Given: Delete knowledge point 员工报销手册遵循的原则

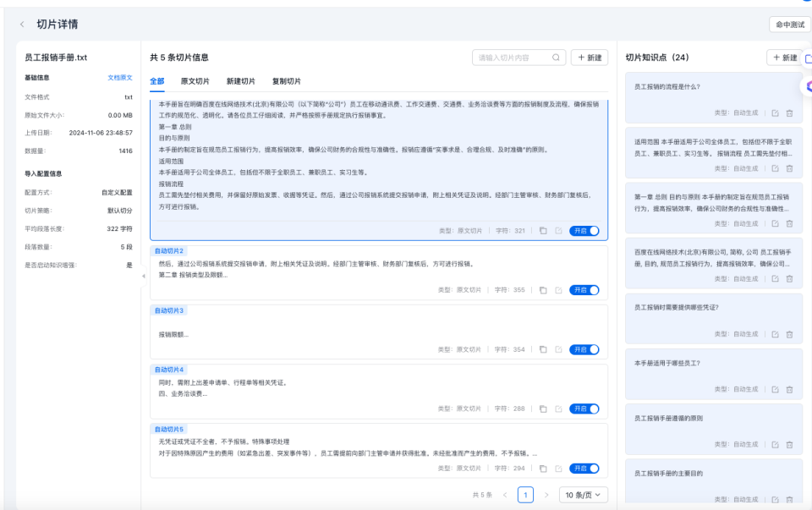Looking at the screenshot, I should tap(789, 444).
